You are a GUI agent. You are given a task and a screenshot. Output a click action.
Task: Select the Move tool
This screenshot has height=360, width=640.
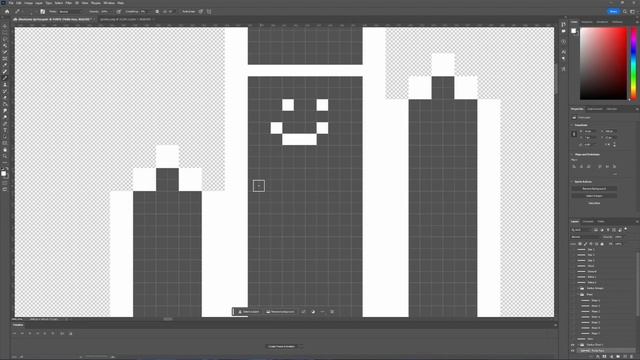point(5,27)
